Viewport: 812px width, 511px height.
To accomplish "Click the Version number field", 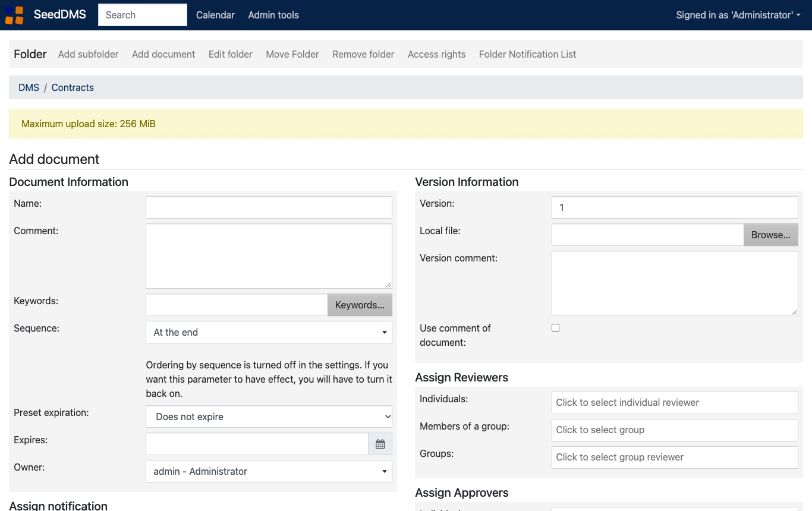I will tap(675, 207).
